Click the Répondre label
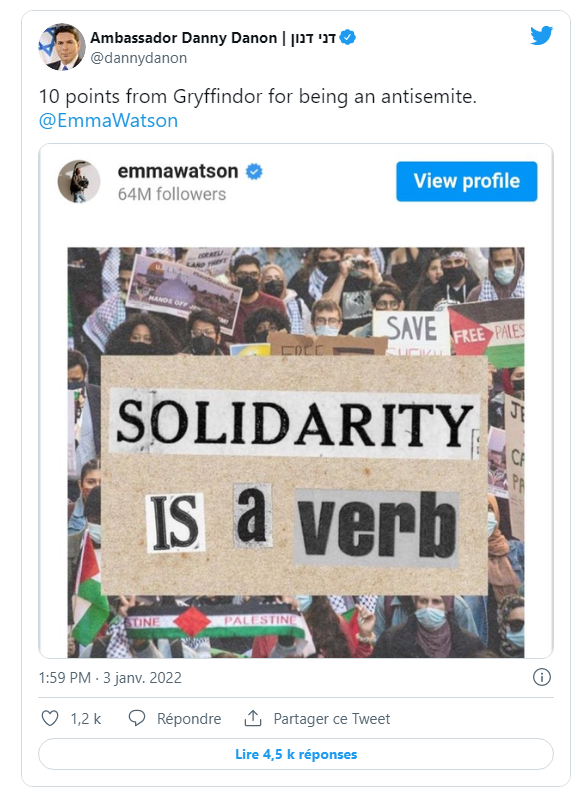 (189, 718)
